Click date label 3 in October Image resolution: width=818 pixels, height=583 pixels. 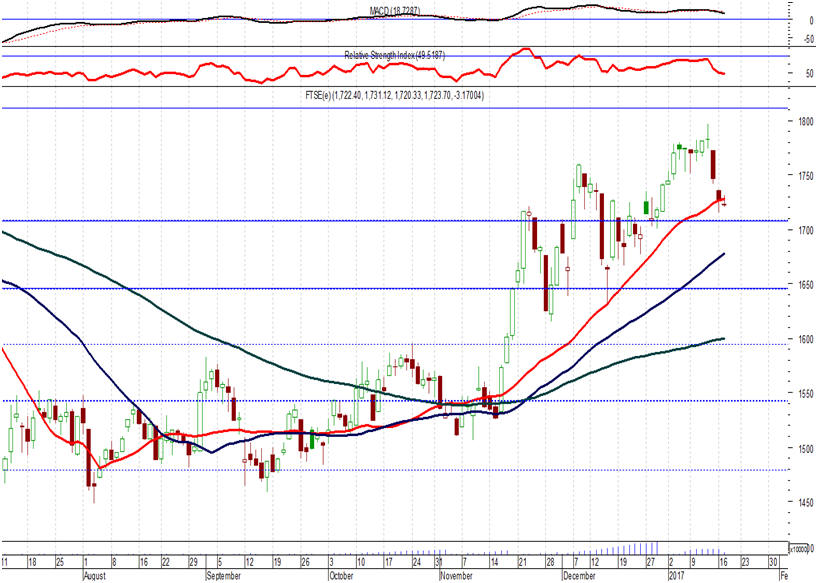point(331,563)
